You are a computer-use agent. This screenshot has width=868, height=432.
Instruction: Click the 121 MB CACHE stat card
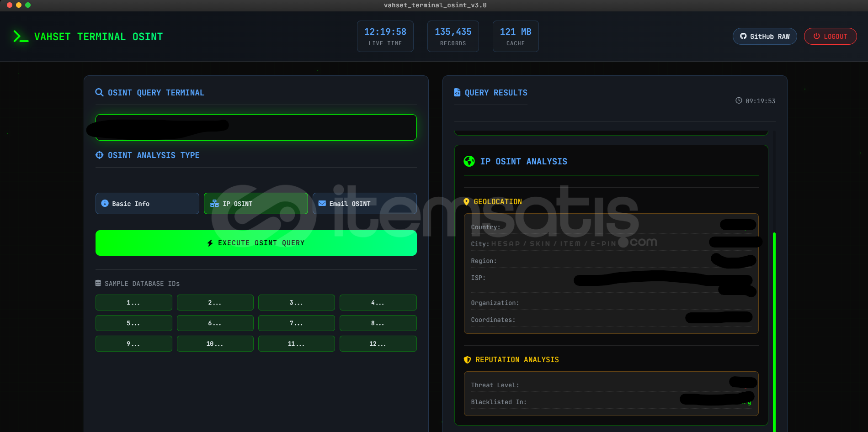516,36
